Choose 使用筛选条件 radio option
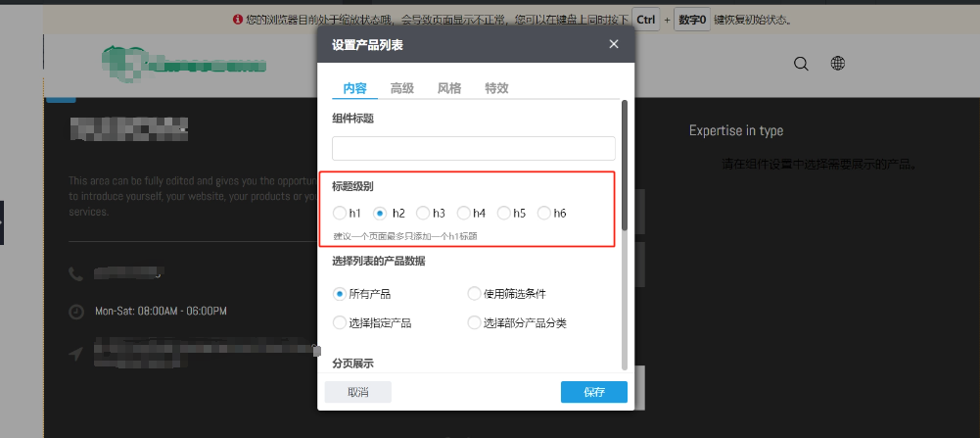980x438 pixels. click(x=475, y=293)
